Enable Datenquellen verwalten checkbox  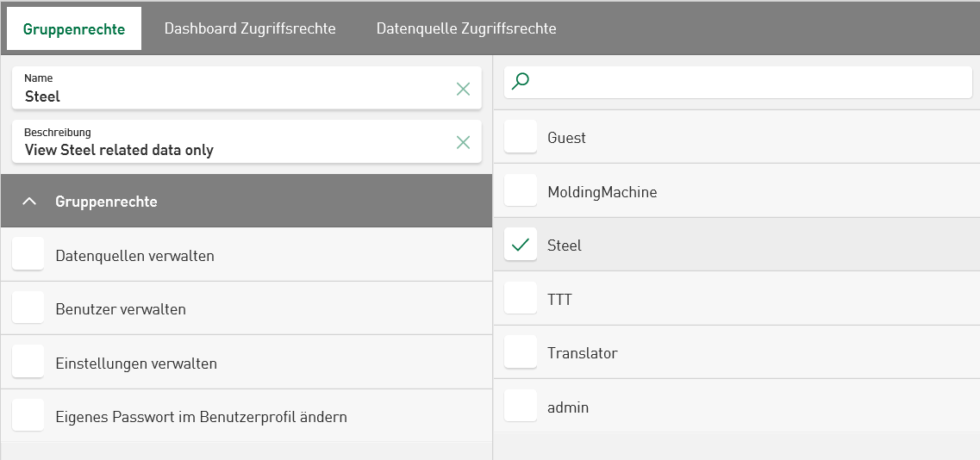28,255
